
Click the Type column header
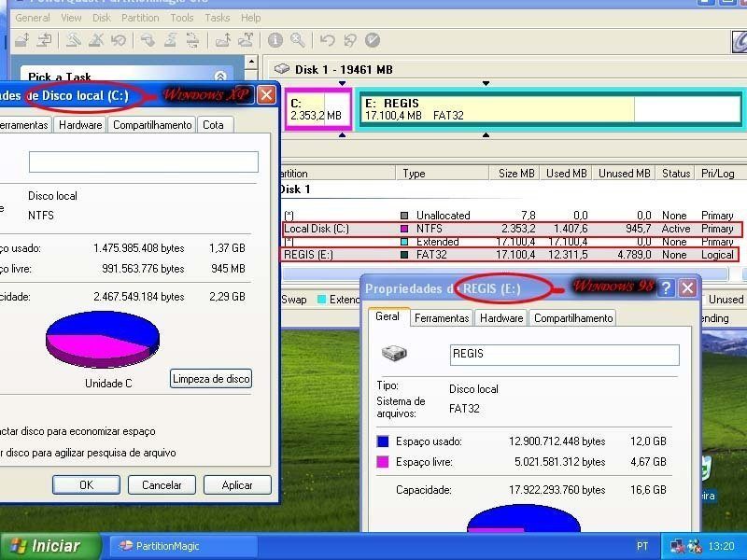[443, 174]
